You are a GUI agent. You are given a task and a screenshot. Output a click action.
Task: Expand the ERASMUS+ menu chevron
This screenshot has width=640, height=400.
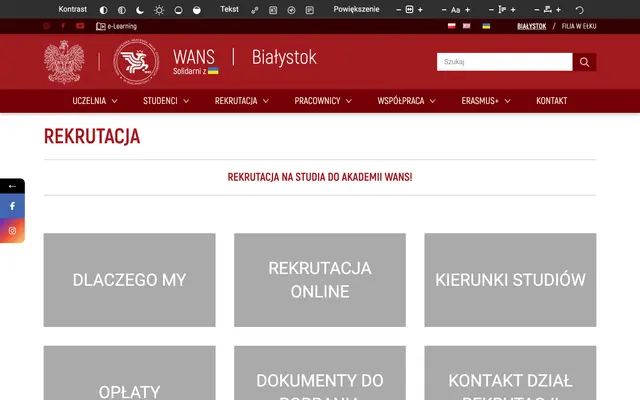(x=507, y=101)
